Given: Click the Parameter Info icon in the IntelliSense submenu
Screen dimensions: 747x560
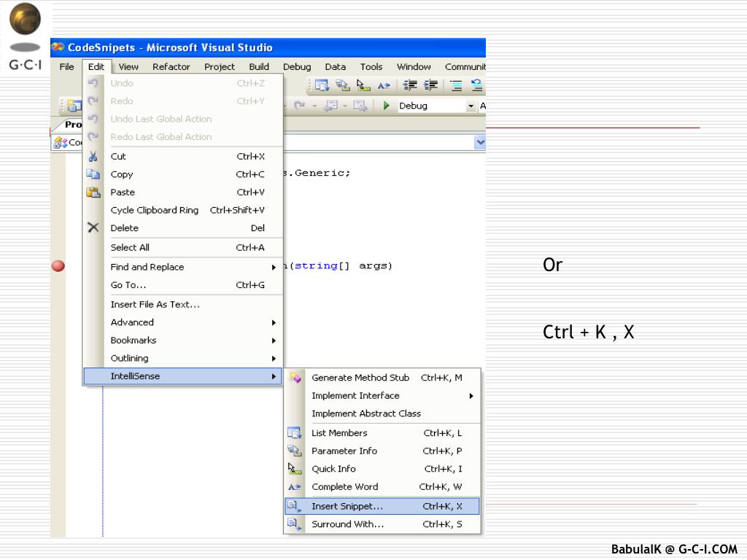Looking at the screenshot, I should click(295, 451).
